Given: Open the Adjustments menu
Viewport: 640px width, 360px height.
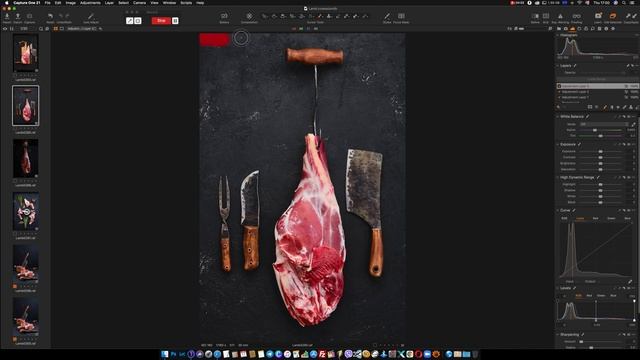Looking at the screenshot, I should coord(90,3).
